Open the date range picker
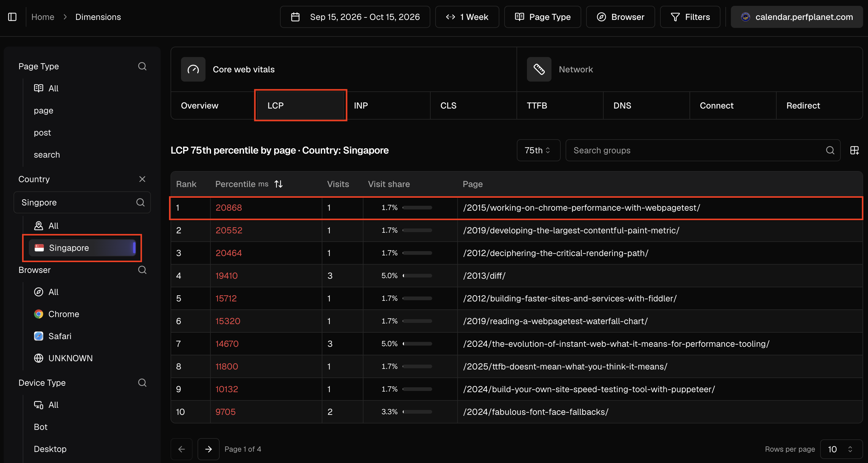The width and height of the screenshot is (868, 463). pos(355,17)
